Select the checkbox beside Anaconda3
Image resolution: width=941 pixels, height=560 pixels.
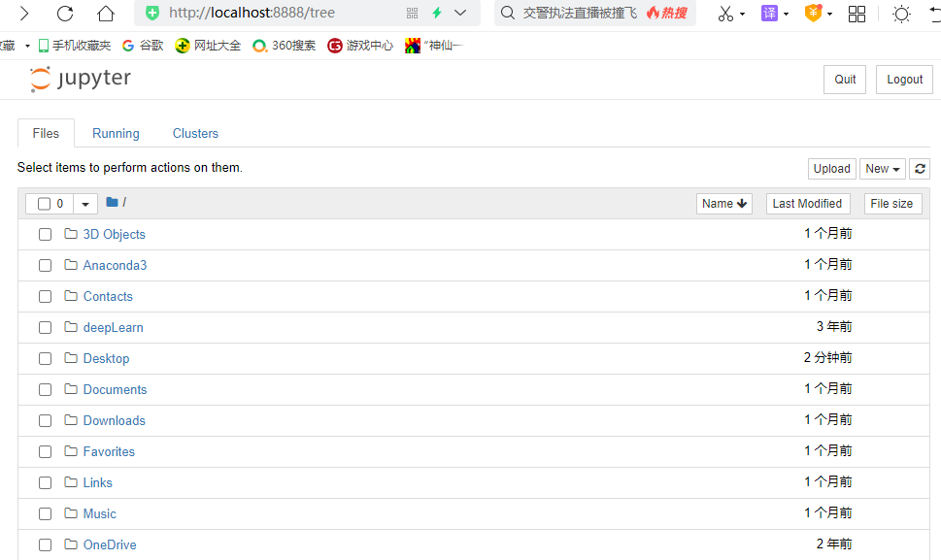pyautogui.click(x=45, y=265)
